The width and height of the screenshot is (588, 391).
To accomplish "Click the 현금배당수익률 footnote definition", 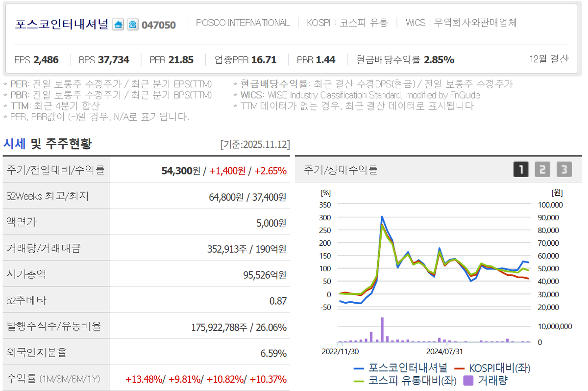I will click(373, 84).
